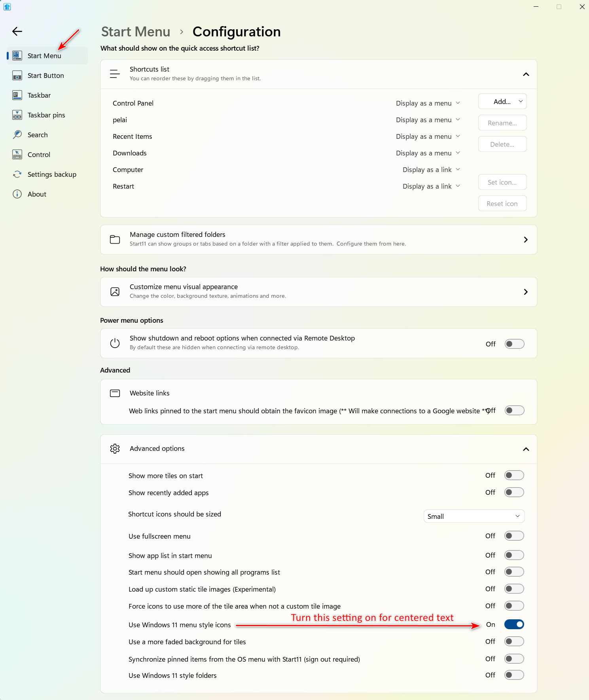
Task: Click the power icon in Power menu options
Action: point(115,343)
